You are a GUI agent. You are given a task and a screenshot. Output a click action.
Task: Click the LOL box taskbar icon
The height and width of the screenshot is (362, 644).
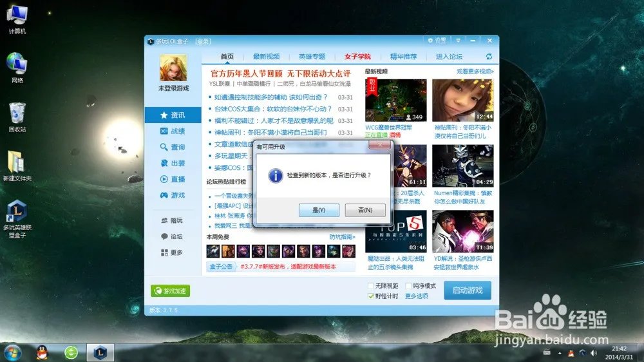[x=100, y=352]
